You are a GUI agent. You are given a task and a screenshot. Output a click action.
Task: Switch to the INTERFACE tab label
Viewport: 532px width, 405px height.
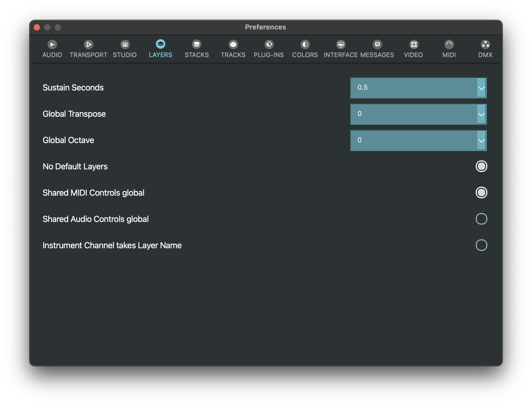pos(341,55)
